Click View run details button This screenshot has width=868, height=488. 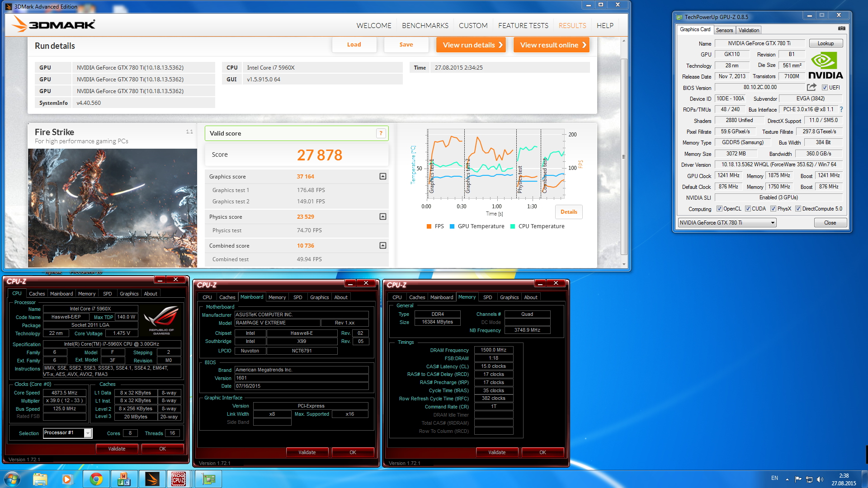point(471,45)
